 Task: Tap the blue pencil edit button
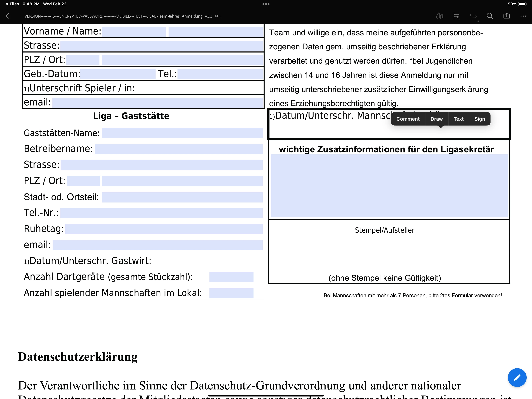click(517, 377)
